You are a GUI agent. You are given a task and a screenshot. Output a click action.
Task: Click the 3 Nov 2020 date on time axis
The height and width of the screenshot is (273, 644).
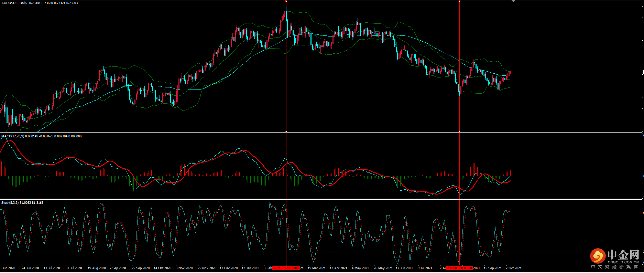coord(184,268)
